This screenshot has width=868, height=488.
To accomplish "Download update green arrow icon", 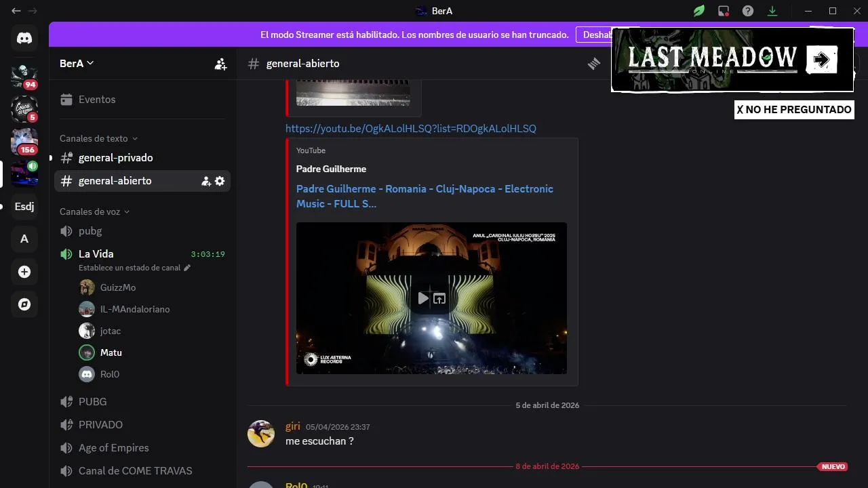I will pyautogui.click(x=772, y=11).
